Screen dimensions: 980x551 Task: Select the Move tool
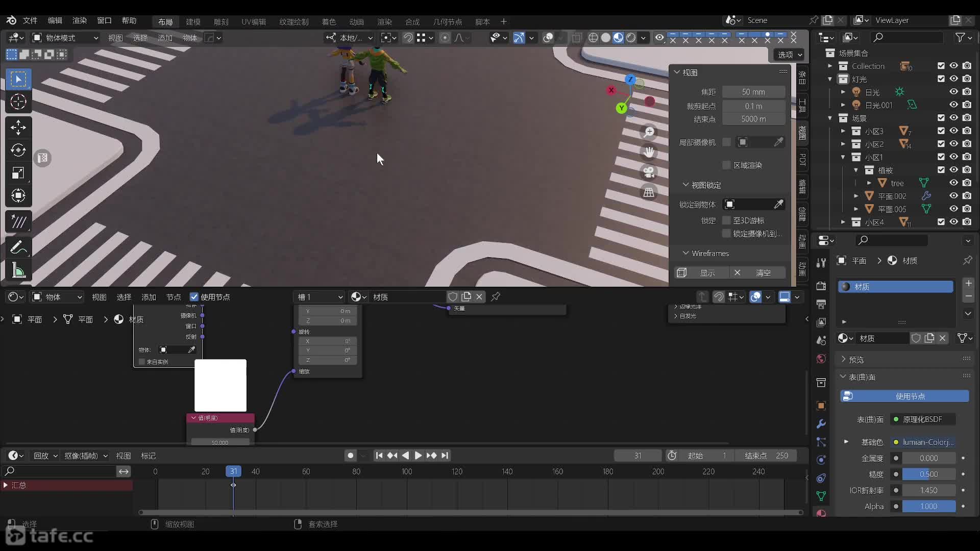tap(18, 128)
